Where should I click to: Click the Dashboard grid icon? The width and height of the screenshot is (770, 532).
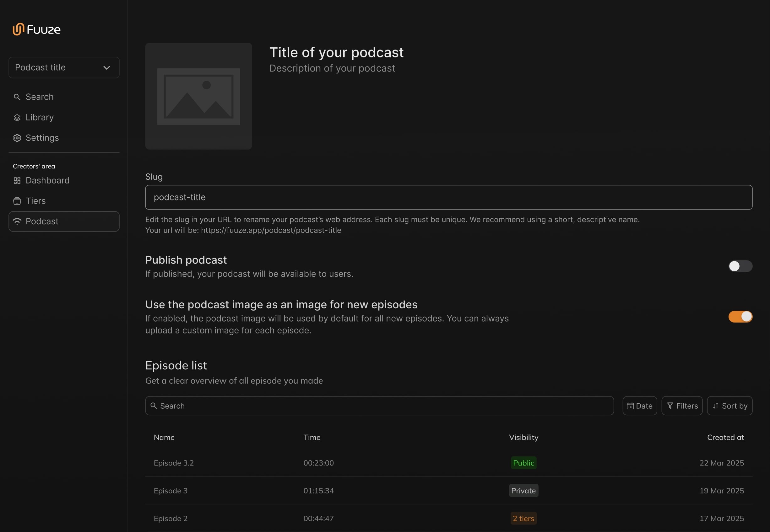pyautogui.click(x=17, y=181)
